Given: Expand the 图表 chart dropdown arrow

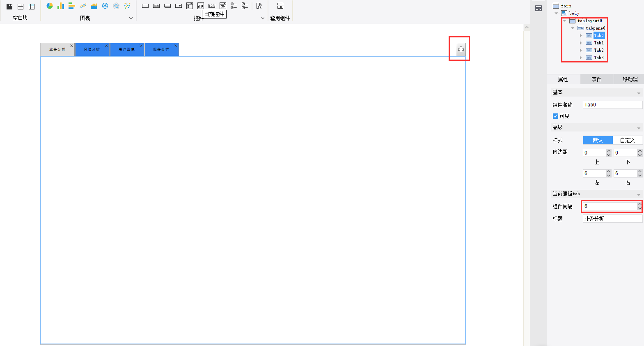Looking at the screenshot, I should click(131, 18).
